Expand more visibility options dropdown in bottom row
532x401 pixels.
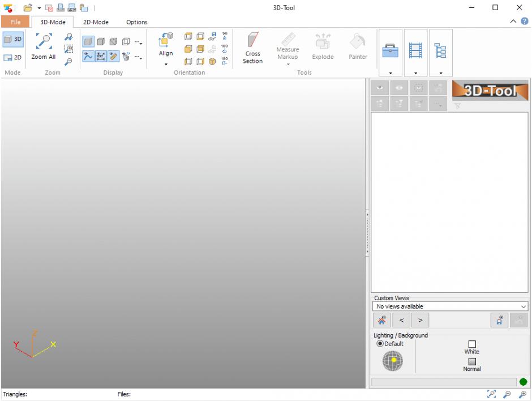(x=138, y=57)
